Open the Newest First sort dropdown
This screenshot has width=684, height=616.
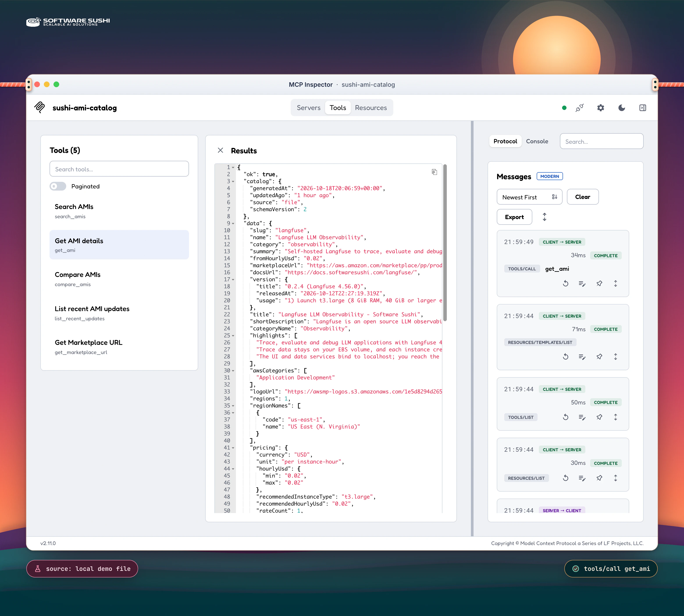coord(529,197)
